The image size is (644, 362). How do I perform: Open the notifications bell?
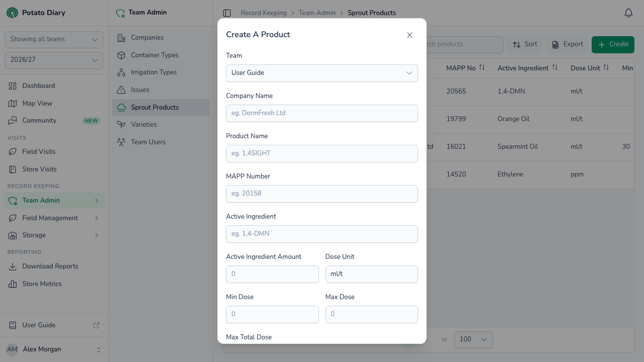(x=628, y=13)
